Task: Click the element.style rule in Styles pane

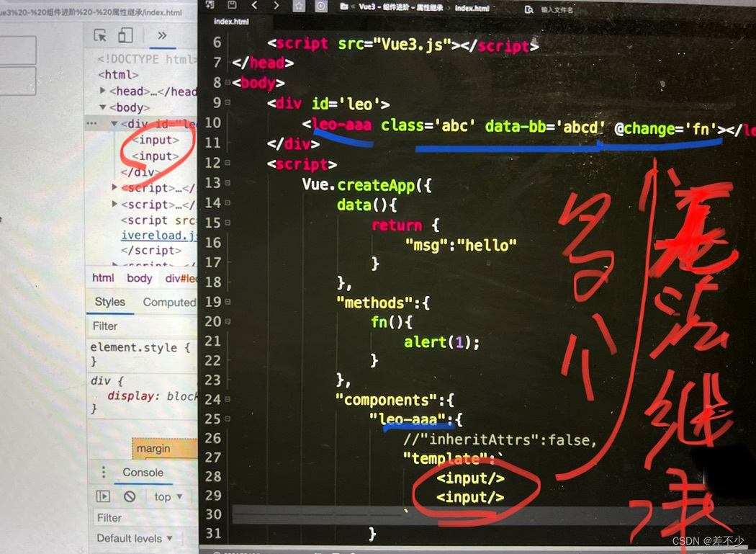Action: [x=140, y=347]
